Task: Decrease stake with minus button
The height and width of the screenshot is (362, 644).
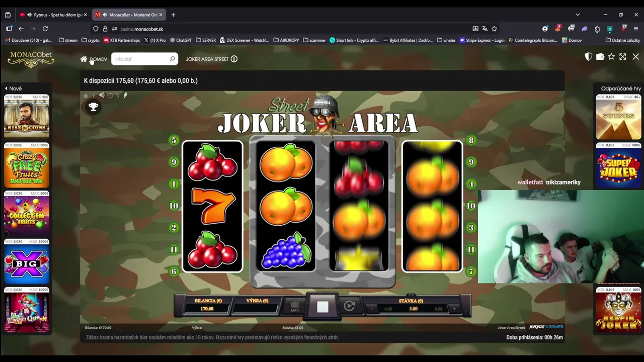Action: point(372,309)
